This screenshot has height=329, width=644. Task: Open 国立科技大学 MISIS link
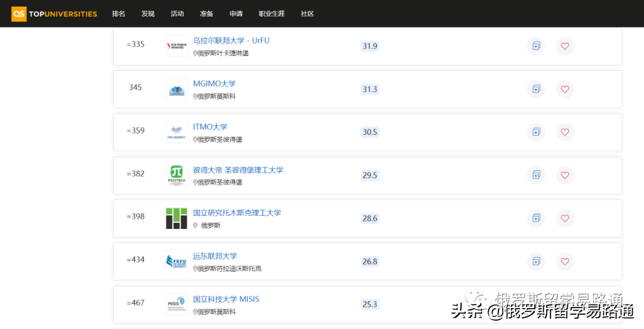[x=227, y=299]
